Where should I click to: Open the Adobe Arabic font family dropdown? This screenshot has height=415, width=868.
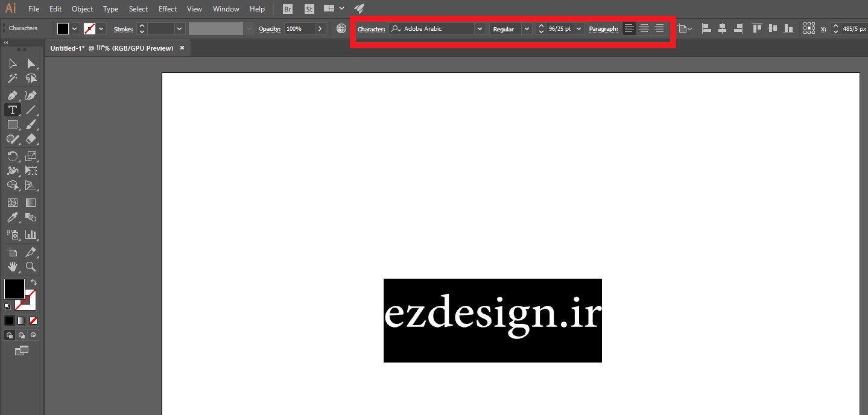tap(480, 28)
